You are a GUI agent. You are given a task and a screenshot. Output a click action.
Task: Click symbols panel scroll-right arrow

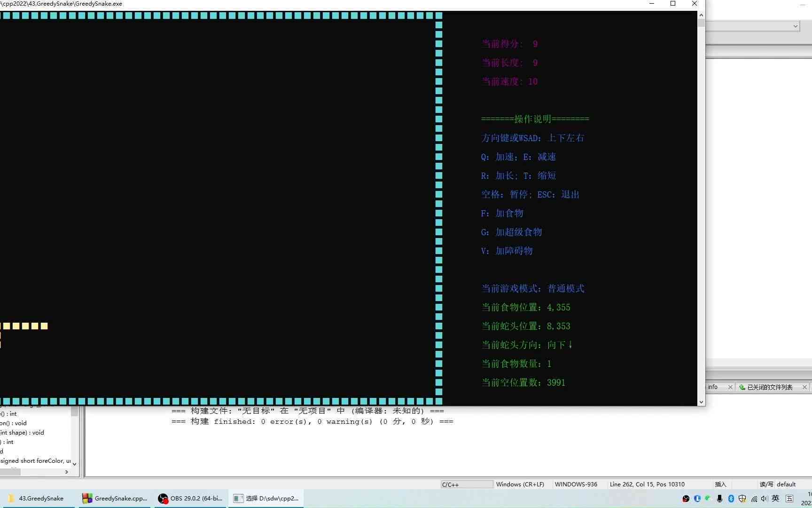tap(67, 472)
